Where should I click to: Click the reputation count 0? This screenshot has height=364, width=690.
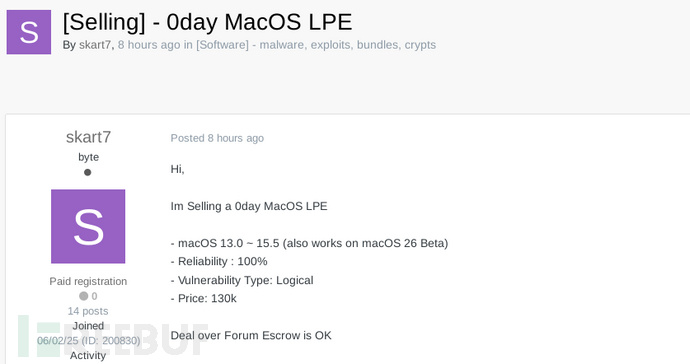pos(94,296)
